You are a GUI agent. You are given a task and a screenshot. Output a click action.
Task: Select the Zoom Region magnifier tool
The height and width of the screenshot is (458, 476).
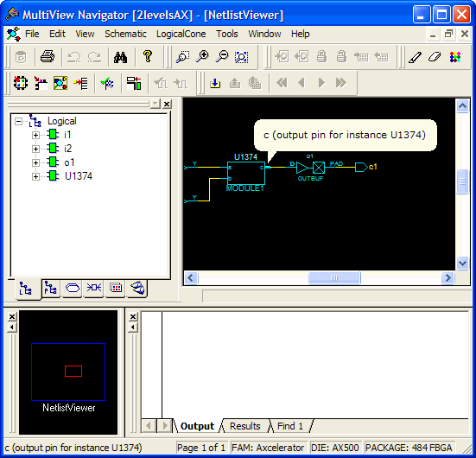point(183,56)
